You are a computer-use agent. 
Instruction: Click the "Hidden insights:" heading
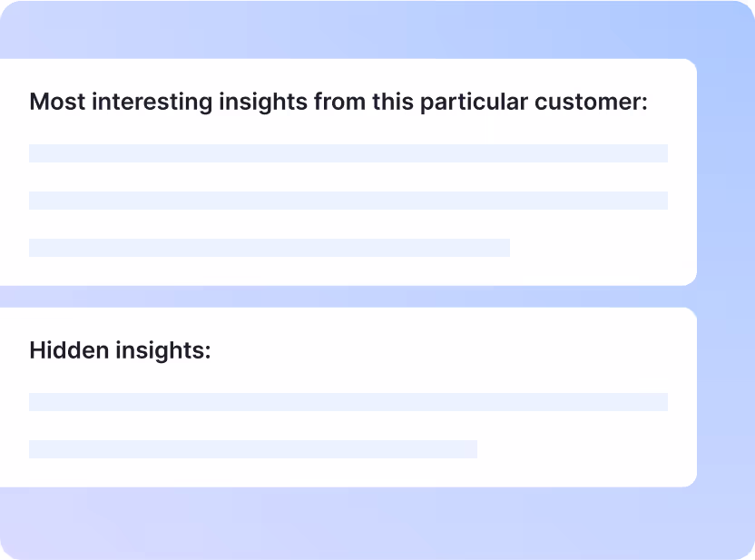[120, 350]
